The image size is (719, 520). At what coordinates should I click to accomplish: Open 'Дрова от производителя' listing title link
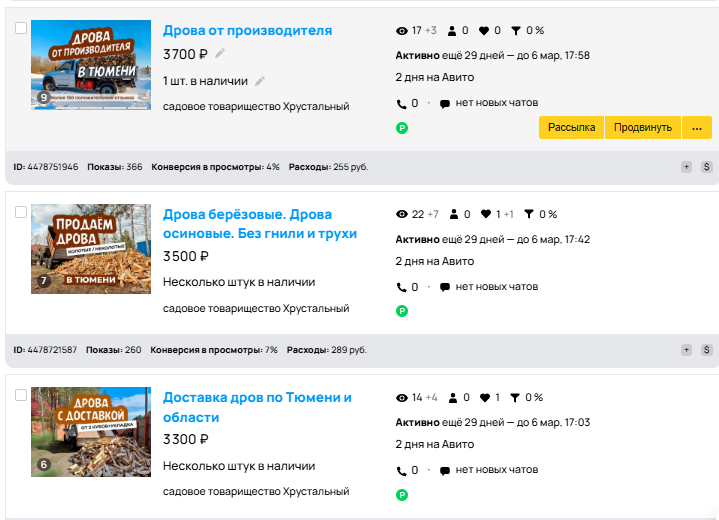(248, 30)
